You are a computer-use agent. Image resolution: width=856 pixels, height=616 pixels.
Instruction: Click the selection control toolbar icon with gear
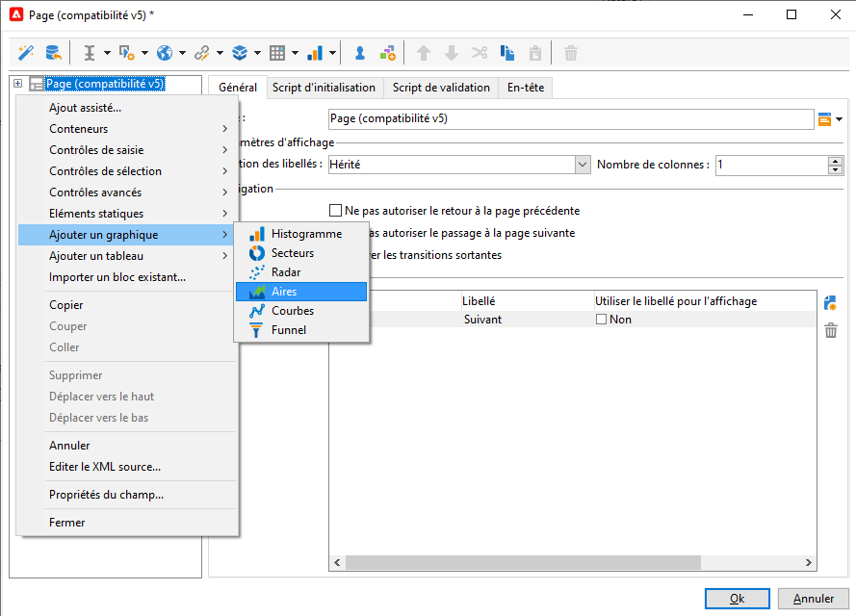tap(127, 53)
